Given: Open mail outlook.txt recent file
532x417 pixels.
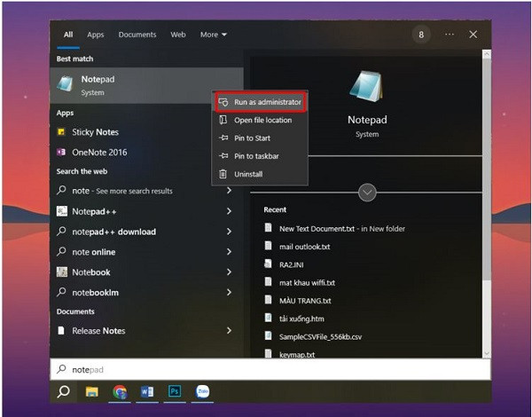Looking at the screenshot, I should (x=297, y=247).
